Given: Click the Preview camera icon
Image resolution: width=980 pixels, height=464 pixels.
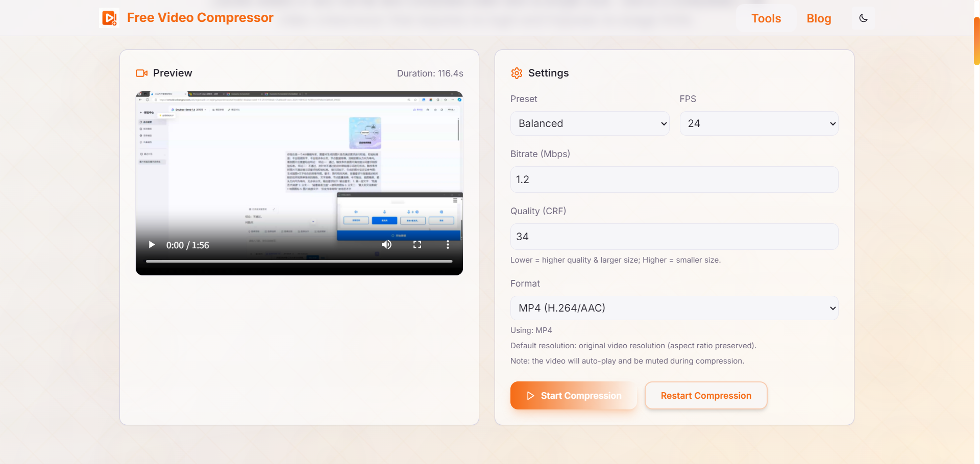Looking at the screenshot, I should [141, 73].
